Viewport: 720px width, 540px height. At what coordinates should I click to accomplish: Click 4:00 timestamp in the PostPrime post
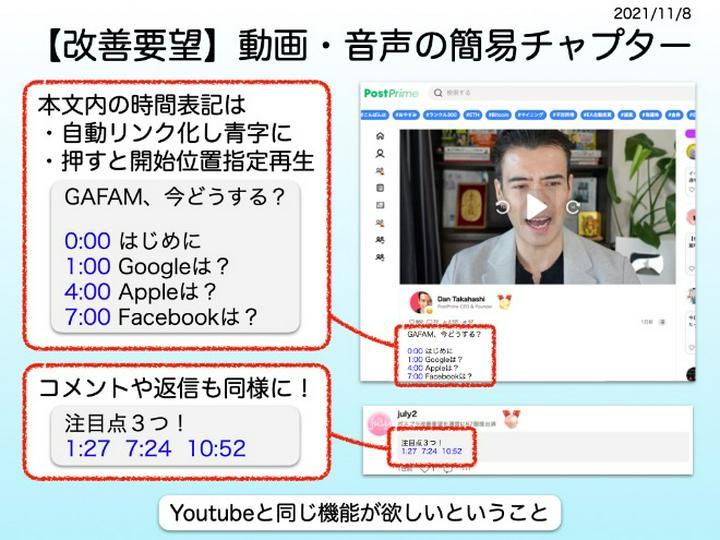[x=415, y=368]
